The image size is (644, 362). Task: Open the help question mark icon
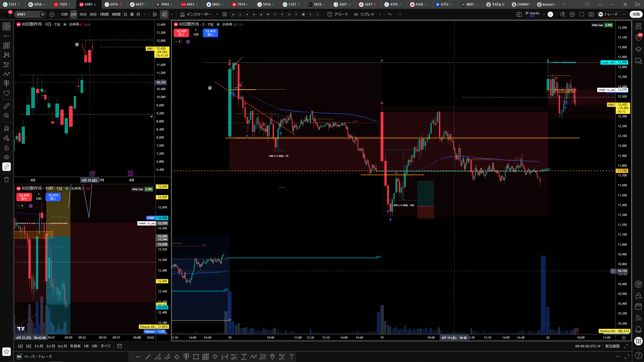[x=638, y=355]
